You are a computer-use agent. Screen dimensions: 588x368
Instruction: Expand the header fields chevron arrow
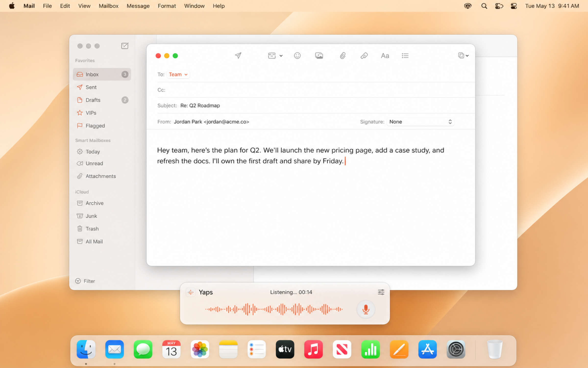pyautogui.click(x=281, y=56)
